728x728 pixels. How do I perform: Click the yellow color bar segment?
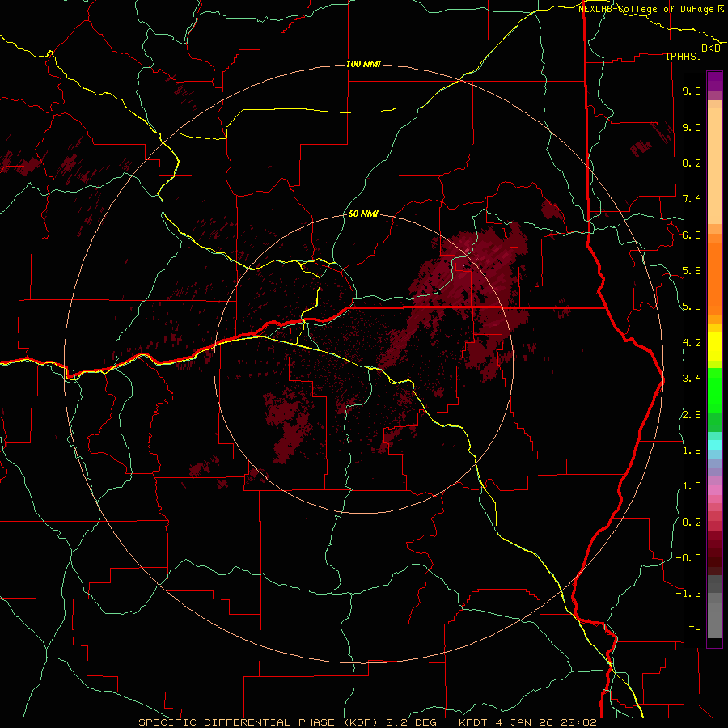[x=714, y=346]
